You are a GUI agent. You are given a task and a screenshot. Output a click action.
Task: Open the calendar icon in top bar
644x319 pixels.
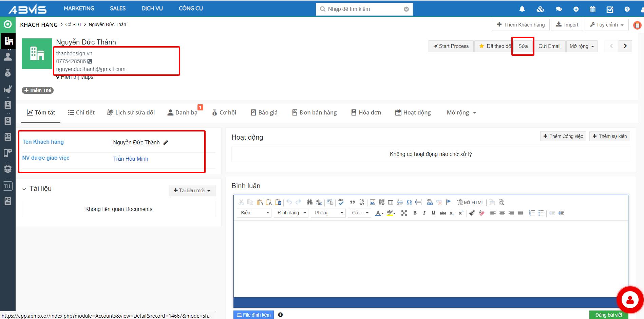click(592, 9)
